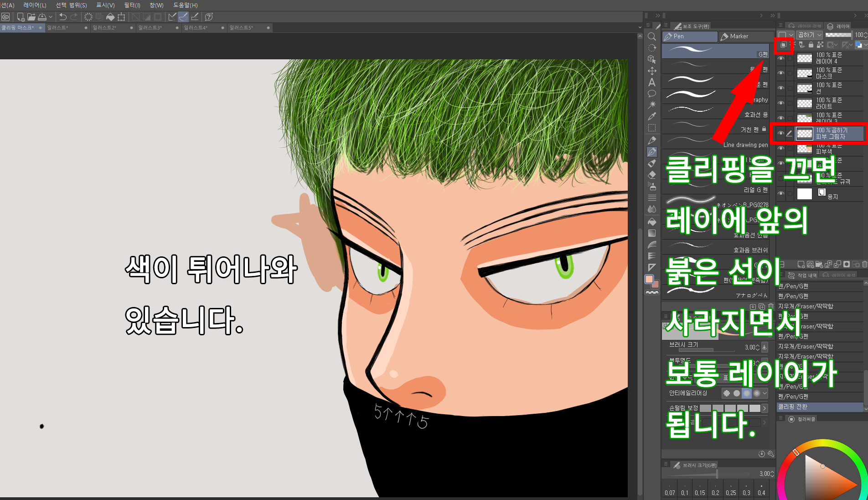Tick the 마스크 layer selection checkbox
Viewport: 868px width, 500px height.
point(790,73)
